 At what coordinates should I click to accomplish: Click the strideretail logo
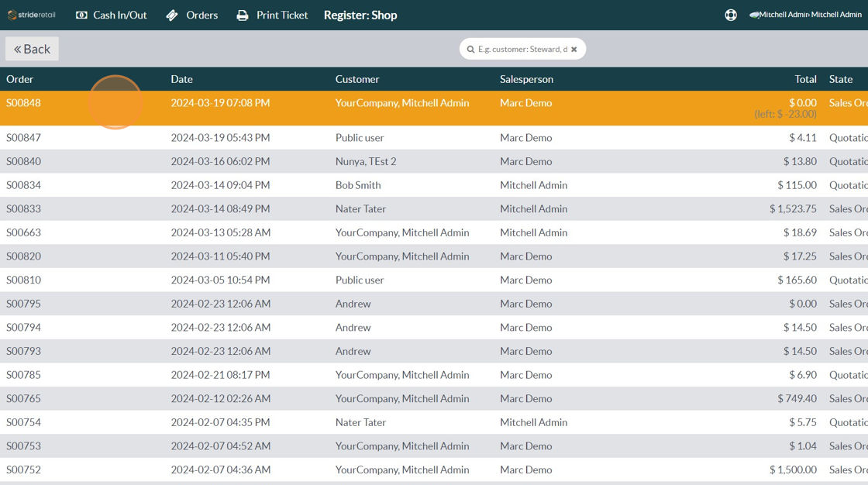click(32, 15)
